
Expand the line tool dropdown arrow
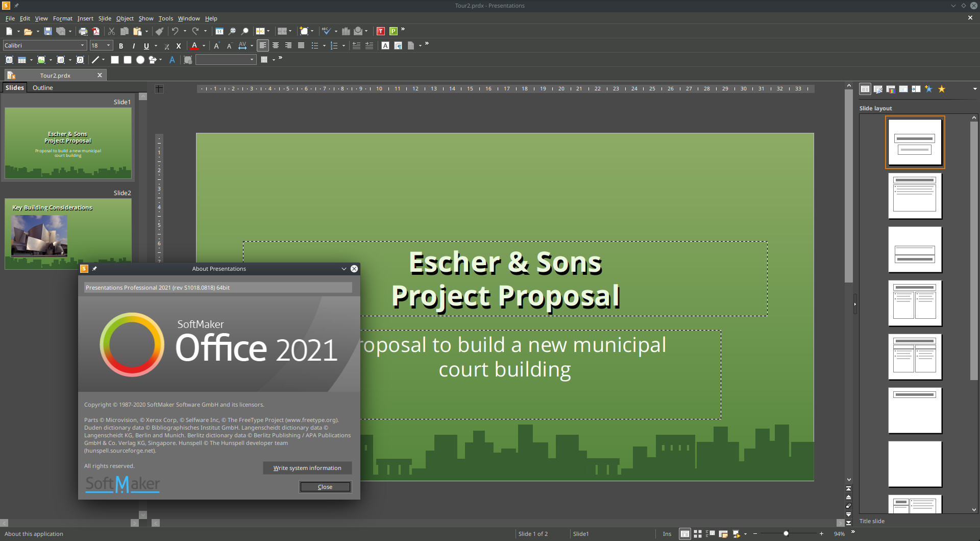(x=103, y=60)
